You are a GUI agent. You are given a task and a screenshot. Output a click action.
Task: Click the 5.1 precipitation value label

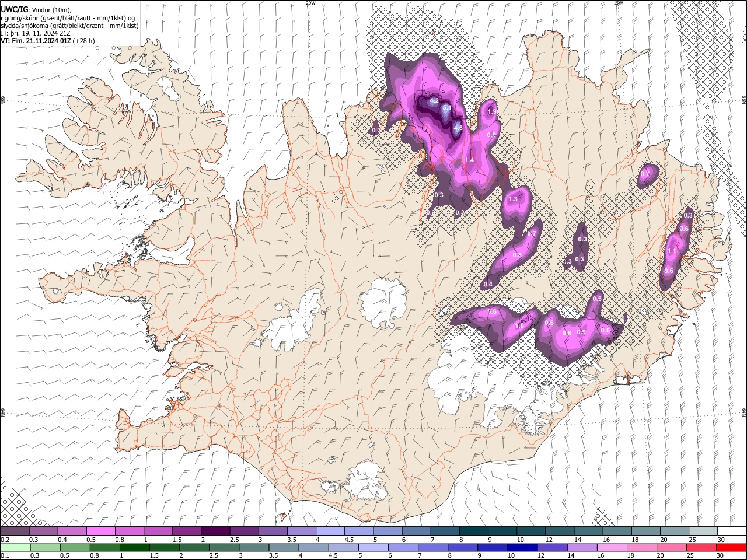[446, 108]
